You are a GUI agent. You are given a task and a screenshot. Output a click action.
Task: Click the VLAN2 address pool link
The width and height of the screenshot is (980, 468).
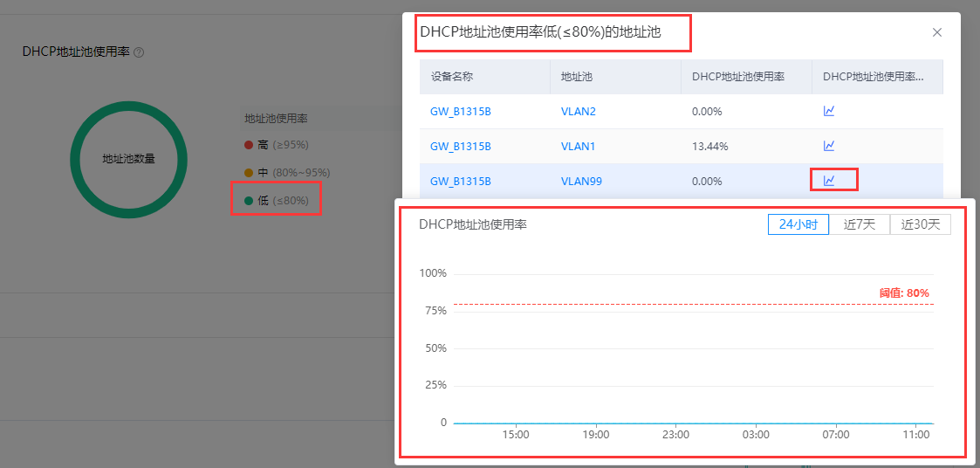coord(578,112)
